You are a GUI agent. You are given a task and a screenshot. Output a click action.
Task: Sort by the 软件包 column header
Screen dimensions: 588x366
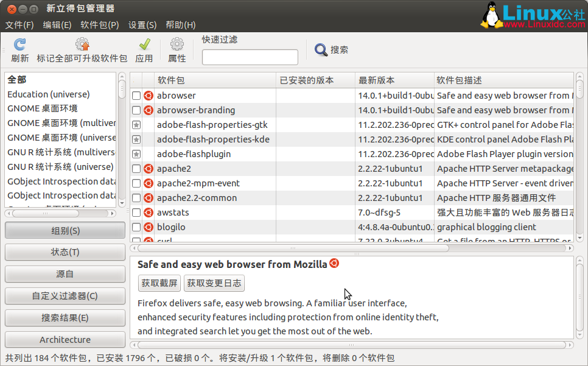click(215, 80)
